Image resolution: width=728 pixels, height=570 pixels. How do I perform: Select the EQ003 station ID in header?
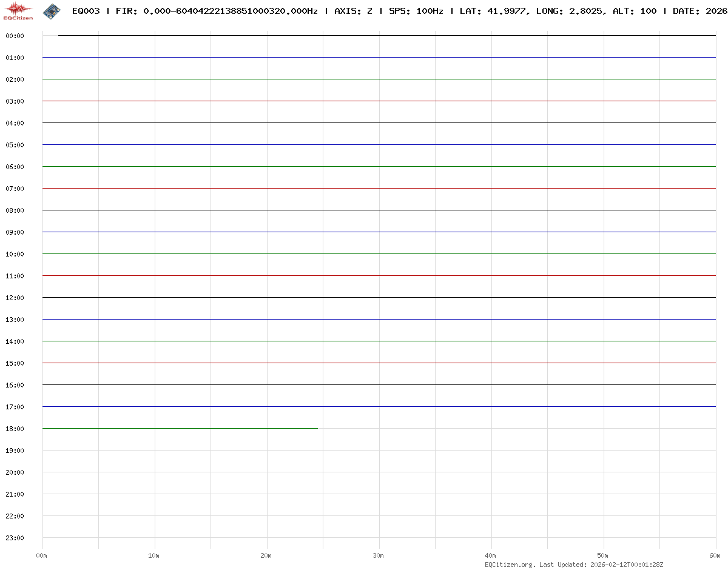click(x=86, y=11)
